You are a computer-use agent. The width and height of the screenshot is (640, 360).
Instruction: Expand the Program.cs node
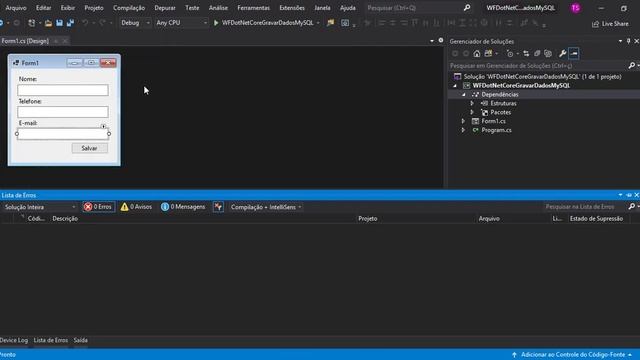(463, 130)
